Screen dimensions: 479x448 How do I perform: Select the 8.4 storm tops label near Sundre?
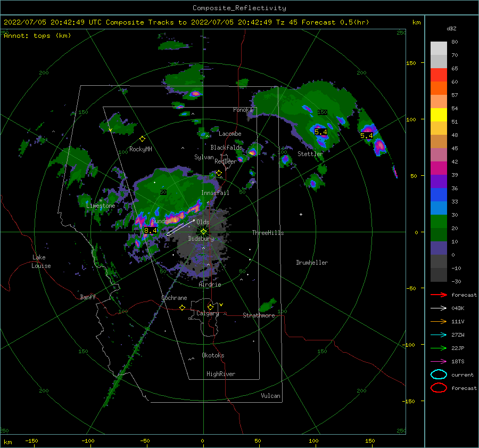[150, 231]
